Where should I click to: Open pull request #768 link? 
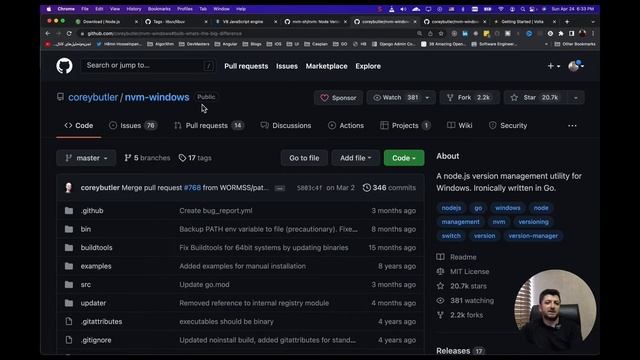click(x=192, y=188)
